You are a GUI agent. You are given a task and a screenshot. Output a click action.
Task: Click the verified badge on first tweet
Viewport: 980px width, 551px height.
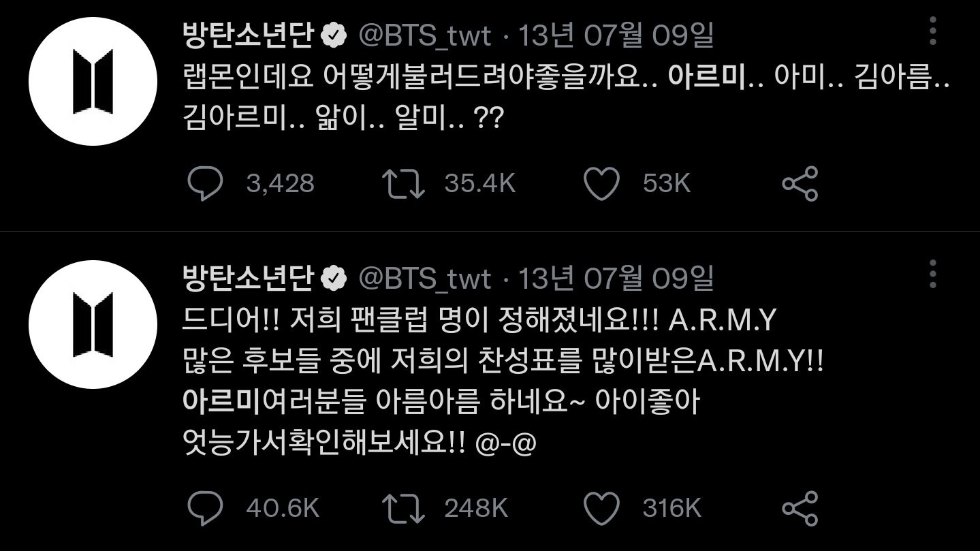coord(334,35)
